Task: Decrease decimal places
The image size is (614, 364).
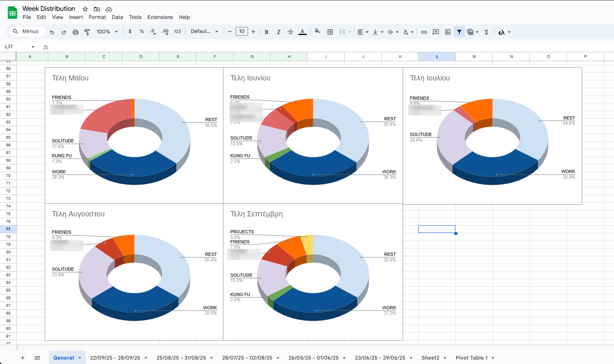Action: pyautogui.click(x=153, y=31)
